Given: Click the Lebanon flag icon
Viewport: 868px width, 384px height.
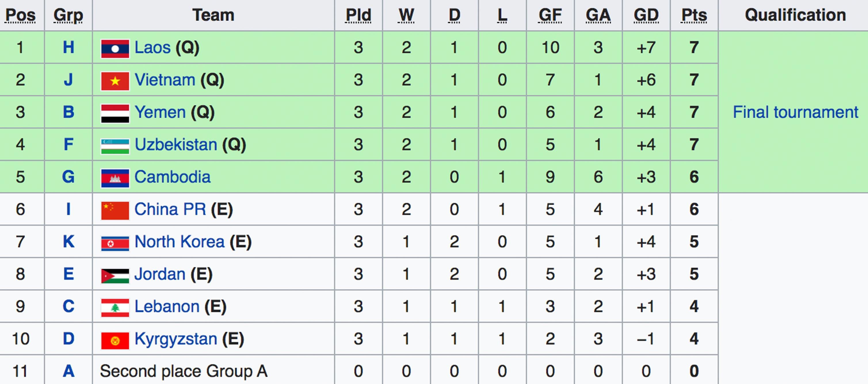Looking at the screenshot, I should pyautogui.click(x=115, y=307).
